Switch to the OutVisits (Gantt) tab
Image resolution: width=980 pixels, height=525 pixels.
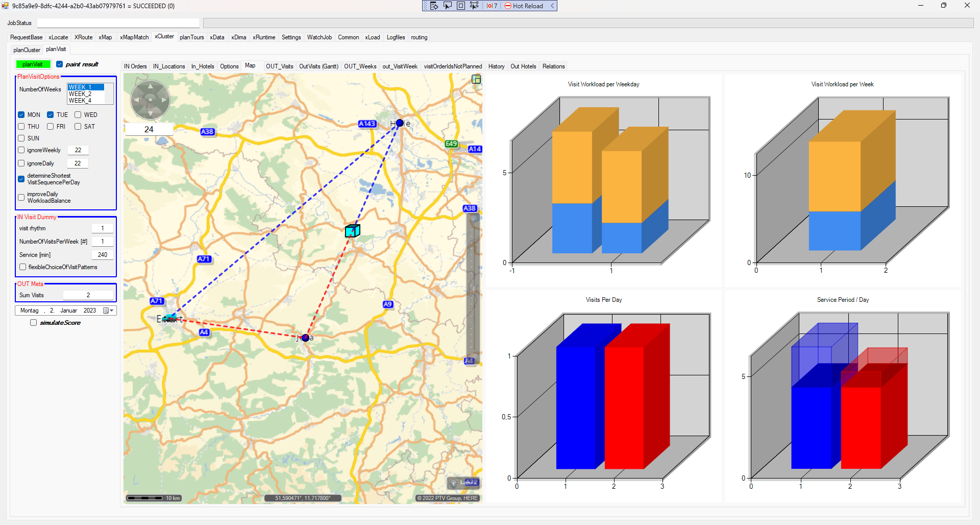click(x=318, y=66)
